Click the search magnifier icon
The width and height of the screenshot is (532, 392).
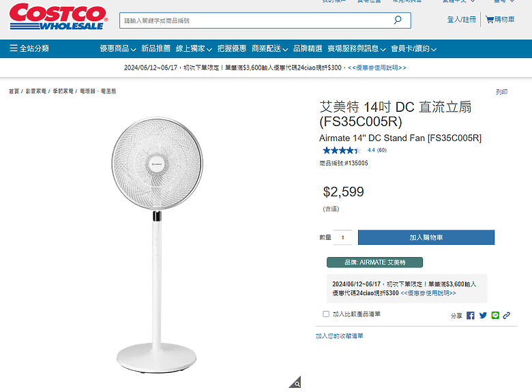[x=398, y=20]
